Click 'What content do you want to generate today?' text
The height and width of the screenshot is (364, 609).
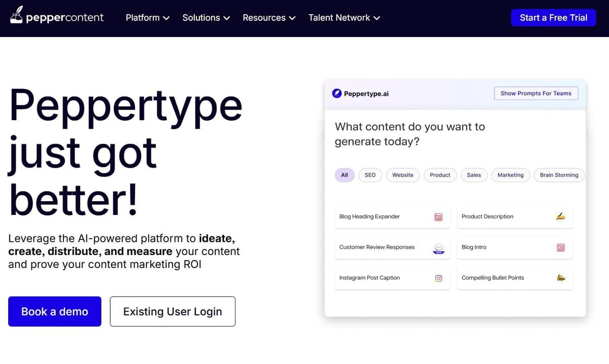click(x=410, y=134)
